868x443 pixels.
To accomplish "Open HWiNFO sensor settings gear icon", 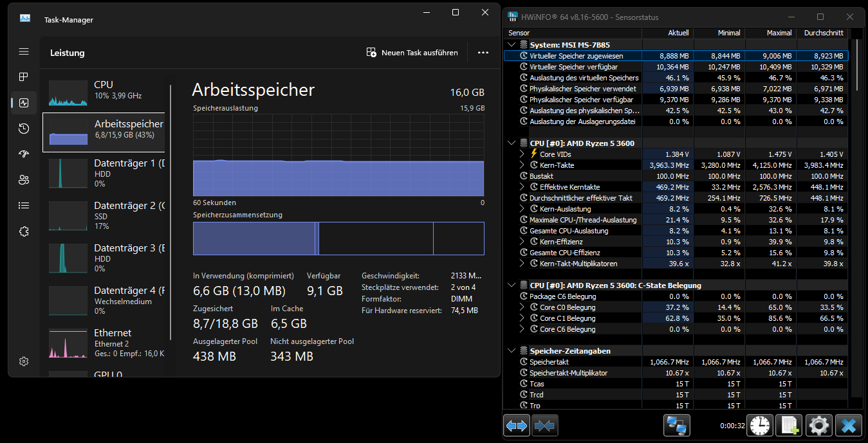I will tap(818, 426).
